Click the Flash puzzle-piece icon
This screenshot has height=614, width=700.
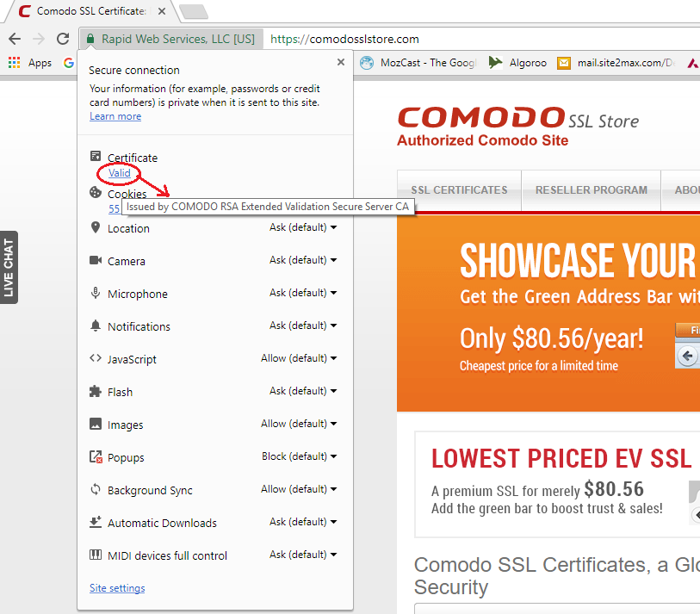(x=96, y=391)
